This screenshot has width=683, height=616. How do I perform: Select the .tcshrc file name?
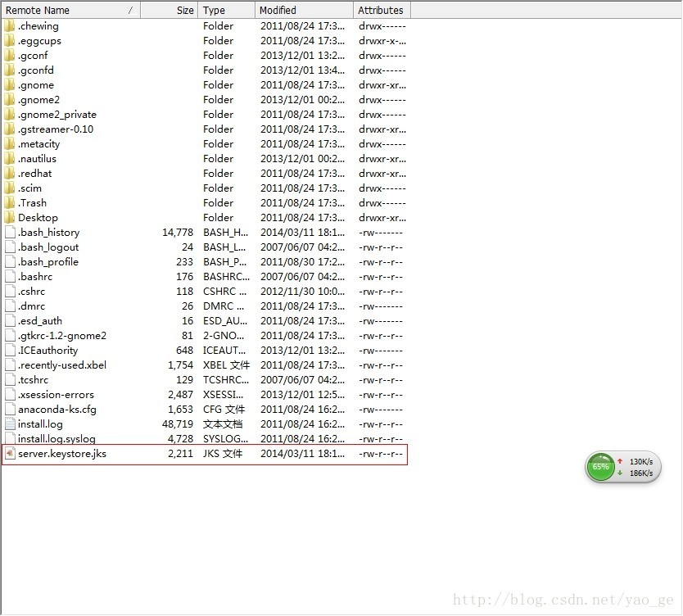click(x=33, y=380)
